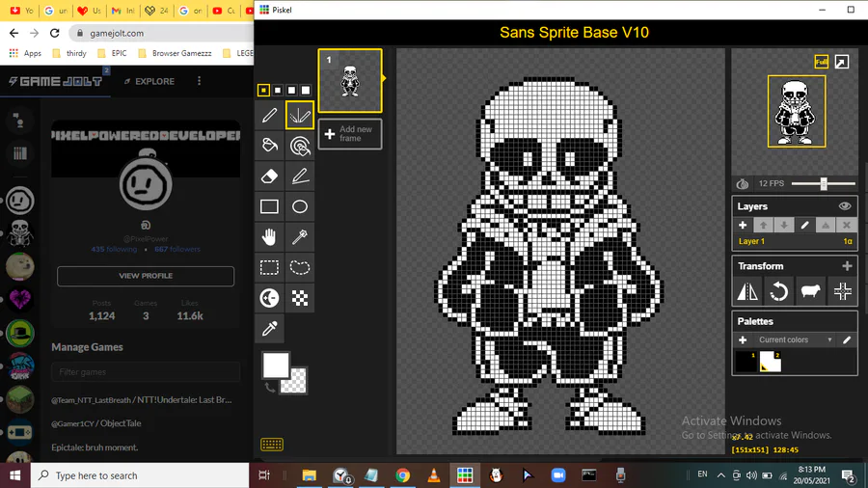Click the Rotate transform tool
The width and height of the screenshot is (868, 488).
point(779,291)
